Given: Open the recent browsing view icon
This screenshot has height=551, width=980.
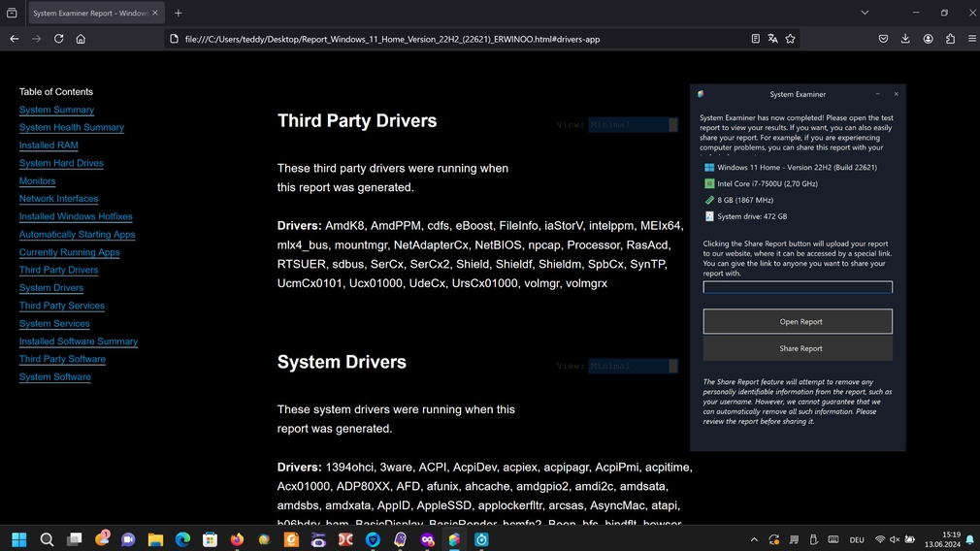Looking at the screenshot, I should tap(12, 13).
